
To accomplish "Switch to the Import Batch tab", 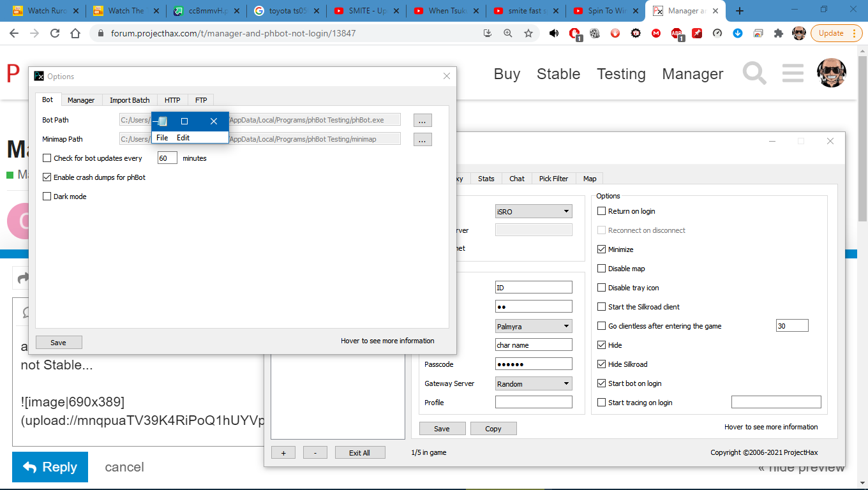I will [x=130, y=100].
